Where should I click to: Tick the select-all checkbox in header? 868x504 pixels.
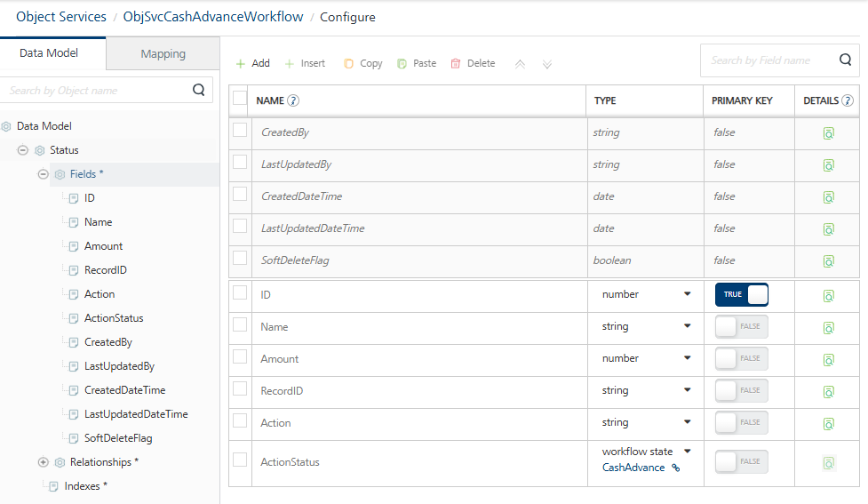(x=240, y=99)
